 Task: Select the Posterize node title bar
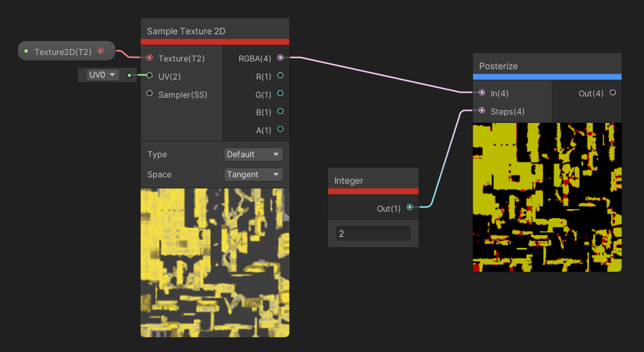(x=547, y=66)
